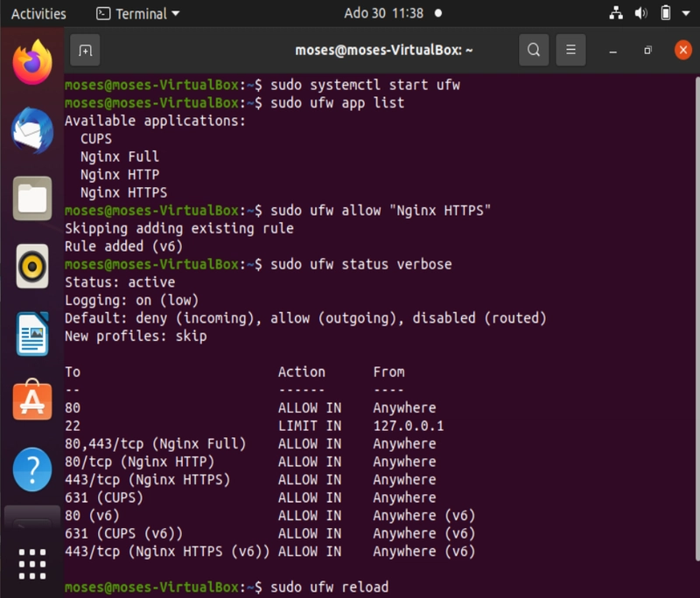Click the volume speaker icon
Image resolution: width=700 pixels, height=598 pixels.
click(x=640, y=13)
